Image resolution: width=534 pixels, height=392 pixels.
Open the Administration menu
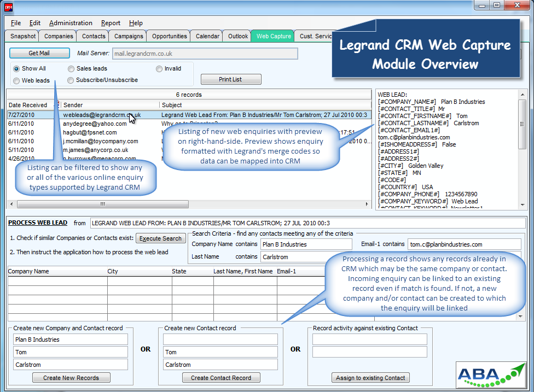pos(71,23)
